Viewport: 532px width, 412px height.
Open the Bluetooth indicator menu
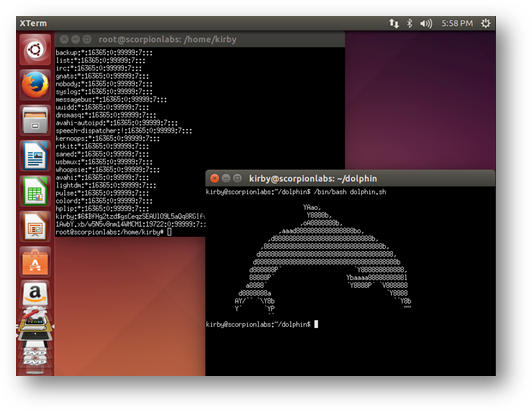[410, 23]
